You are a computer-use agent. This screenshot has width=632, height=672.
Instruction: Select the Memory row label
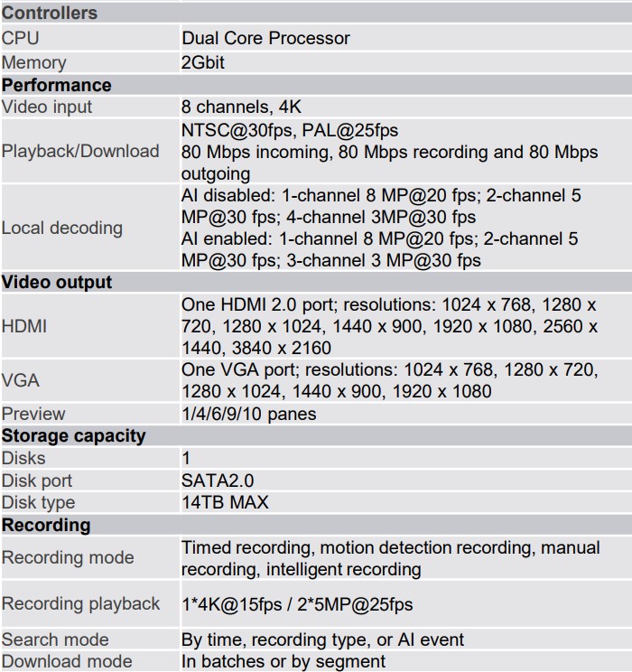(34, 62)
